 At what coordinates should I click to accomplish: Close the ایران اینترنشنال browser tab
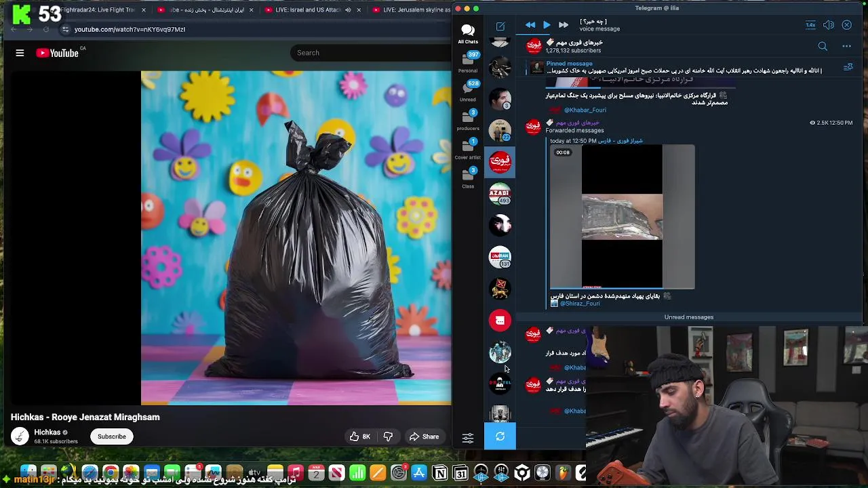coord(252,10)
